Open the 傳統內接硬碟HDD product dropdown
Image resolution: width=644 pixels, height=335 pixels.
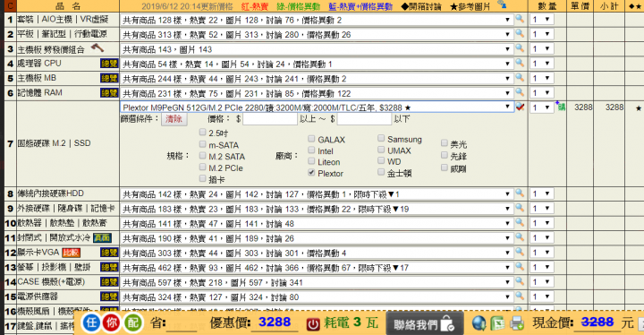tap(317, 193)
